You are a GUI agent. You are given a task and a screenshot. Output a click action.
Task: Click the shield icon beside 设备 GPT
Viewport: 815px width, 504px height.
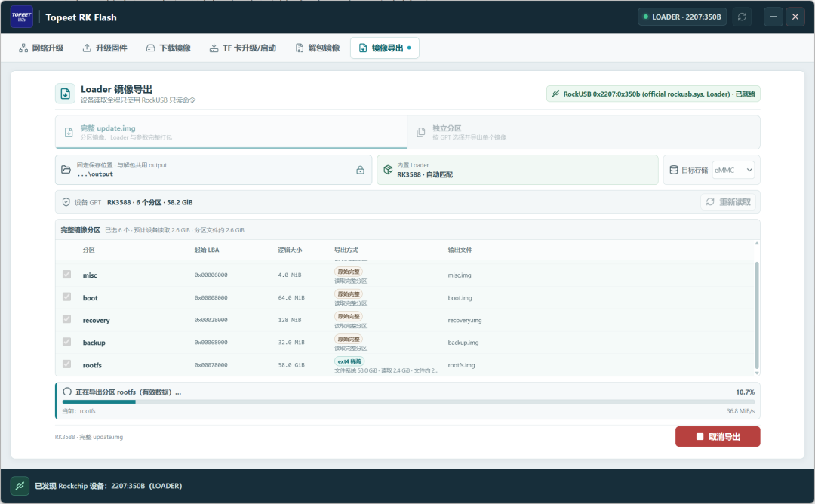click(66, 202)
